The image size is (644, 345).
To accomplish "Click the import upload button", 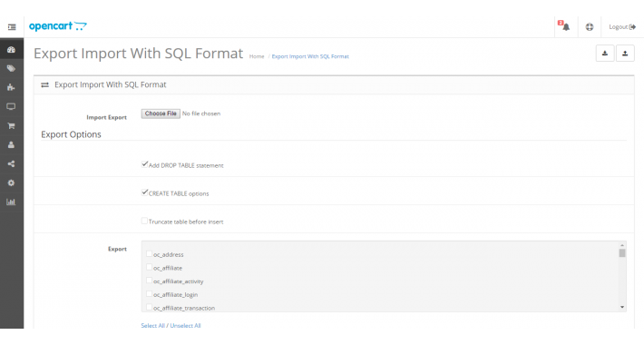I will (x=625, y=54).
